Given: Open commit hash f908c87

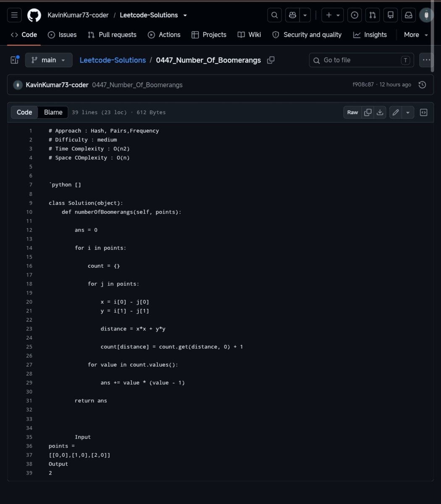Looking at the screenshot, I should (363, 85).
